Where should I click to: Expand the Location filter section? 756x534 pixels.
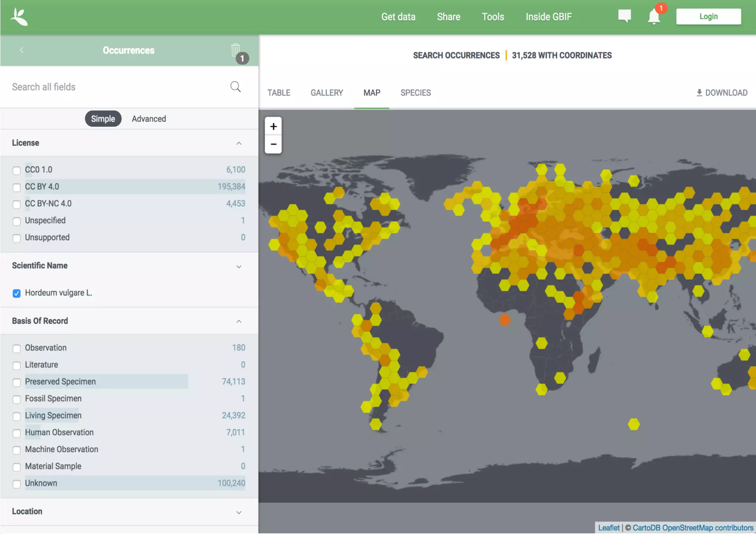[239, 512]
